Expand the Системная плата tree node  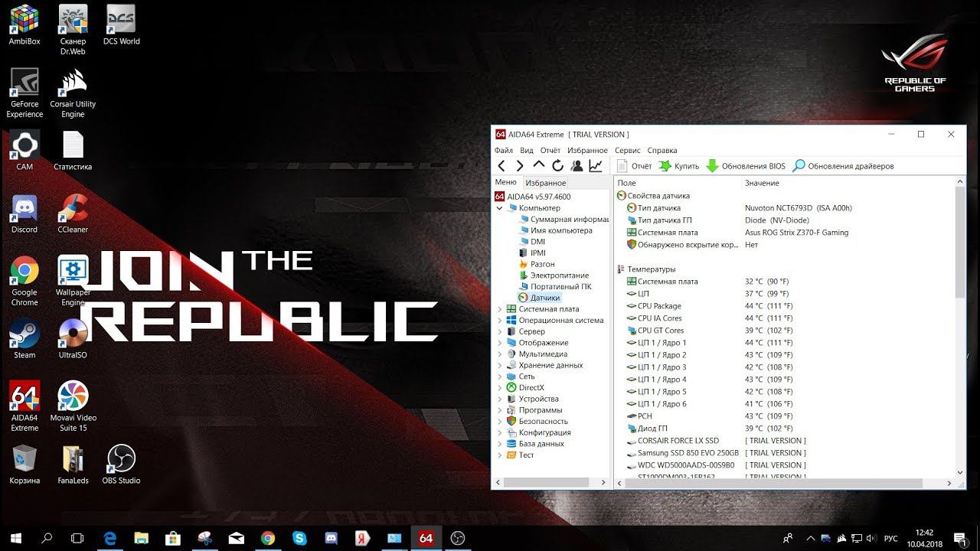point(500,309)
